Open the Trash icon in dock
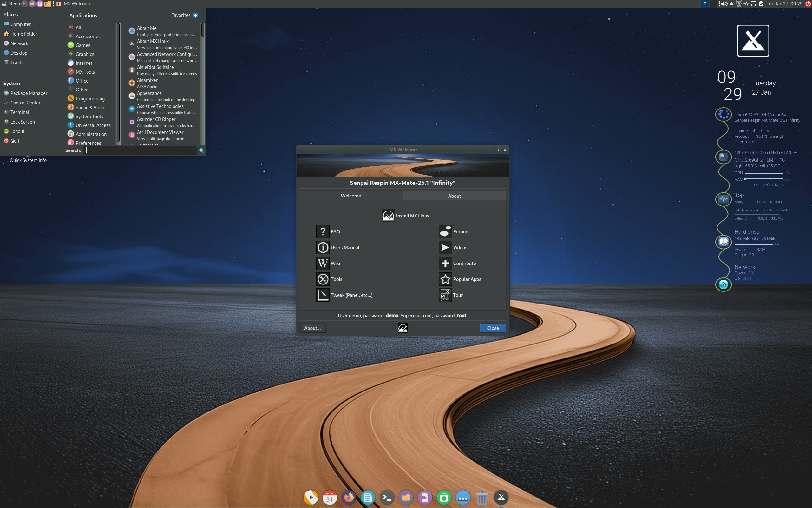The height and width of the screenshot is (508, 812). 482,498
